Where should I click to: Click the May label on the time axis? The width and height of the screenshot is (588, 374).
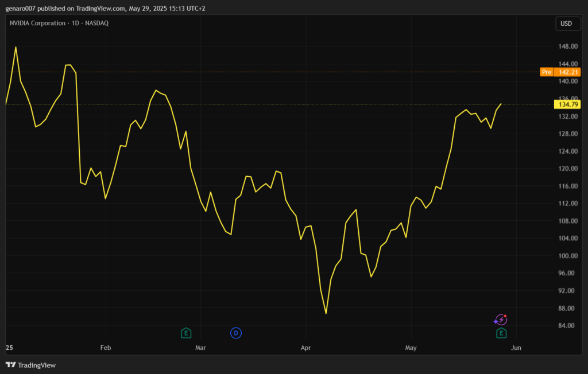click(411, 348)
